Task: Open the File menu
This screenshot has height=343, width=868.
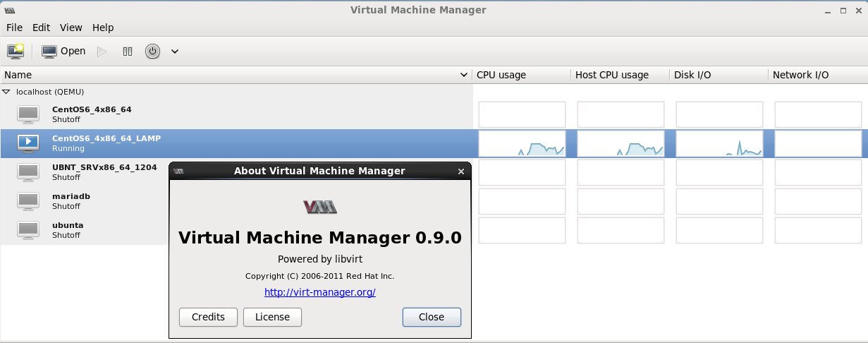Action: pos(14,28)
